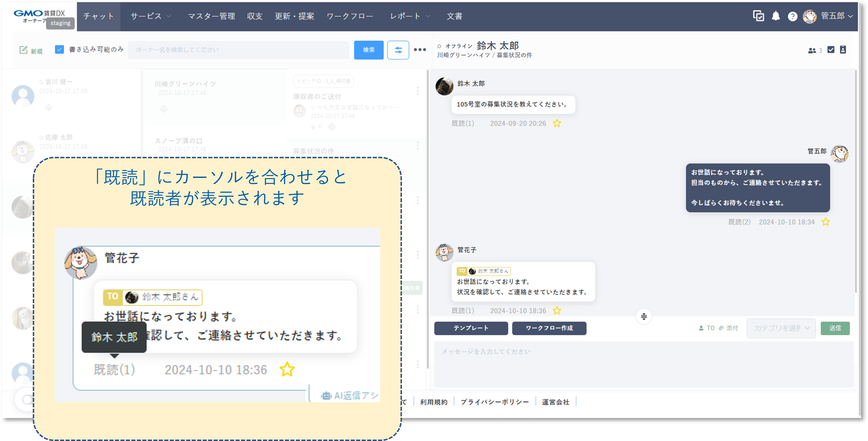Screen dimensions: 868x441
Task: Star the 2024-09-20 message as favorite
Action: [557, 123]
